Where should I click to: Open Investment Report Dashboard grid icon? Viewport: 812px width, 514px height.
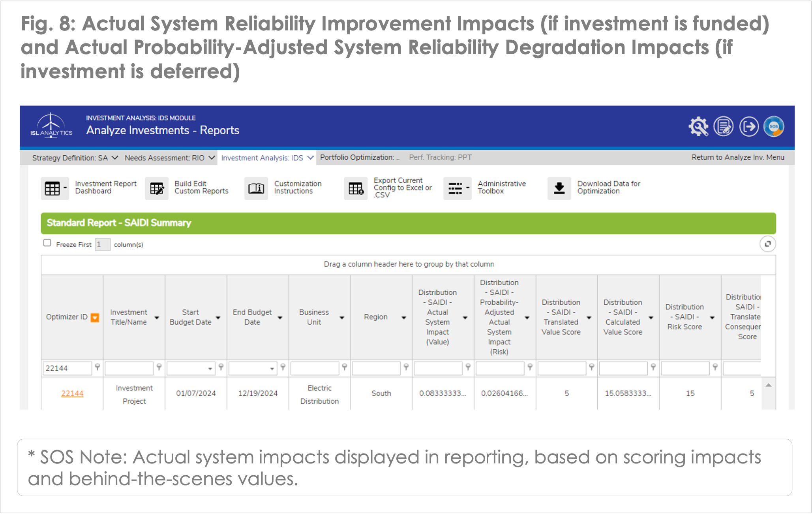[55, 188]
